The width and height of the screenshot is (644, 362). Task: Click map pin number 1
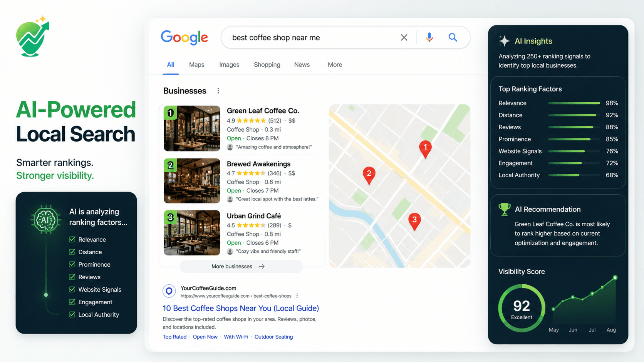coord(425,149)
